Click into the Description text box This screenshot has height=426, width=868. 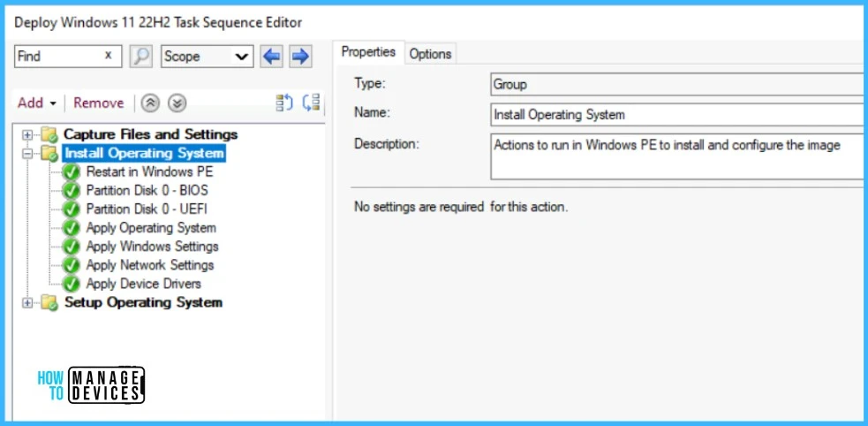(676, 156)
